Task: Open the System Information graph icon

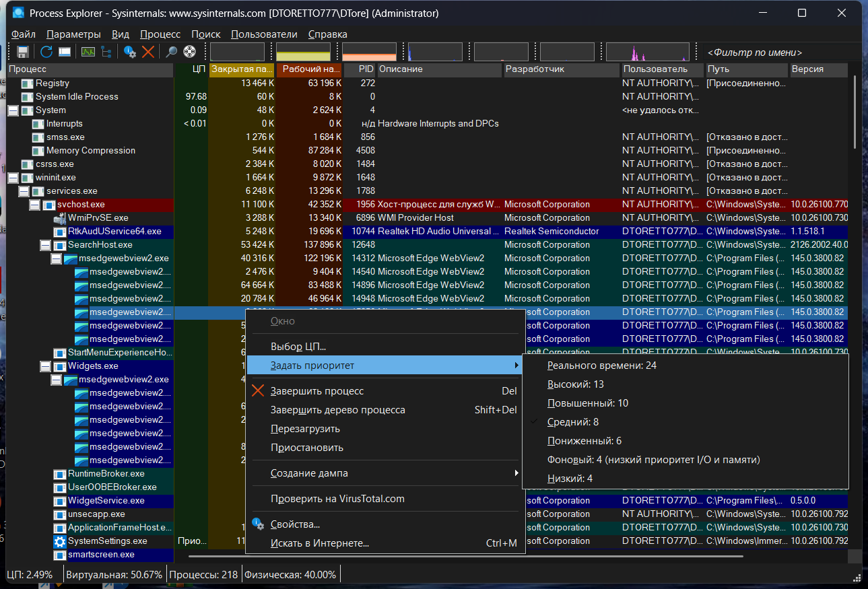Action: point(88,52)
